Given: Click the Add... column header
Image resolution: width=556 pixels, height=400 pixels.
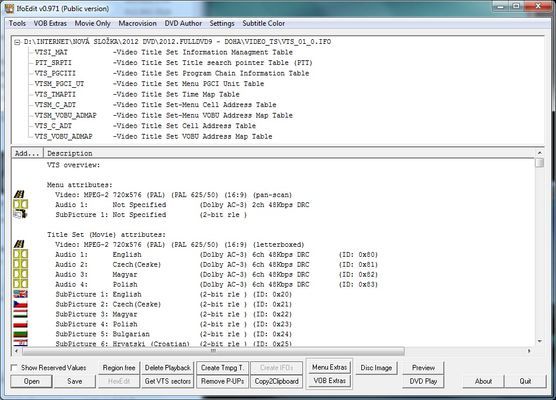Looking at the screenshot, I should tap(27, 153).
